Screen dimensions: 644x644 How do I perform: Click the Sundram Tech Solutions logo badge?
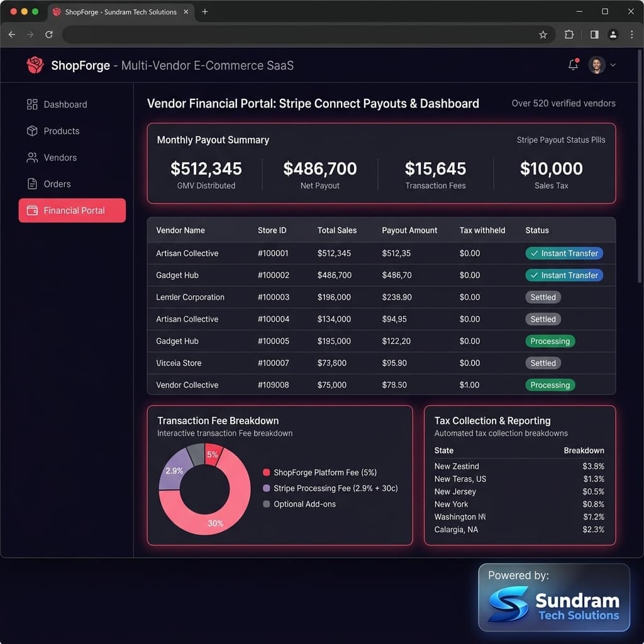pos(554,597)
